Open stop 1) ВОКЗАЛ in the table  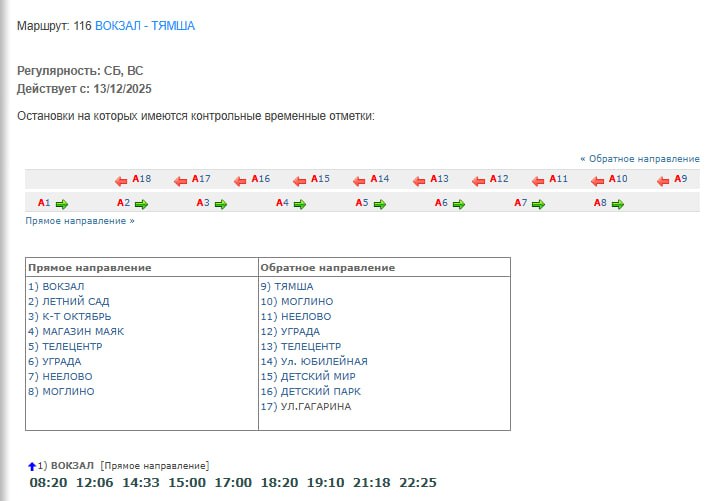tap(56, 286)
